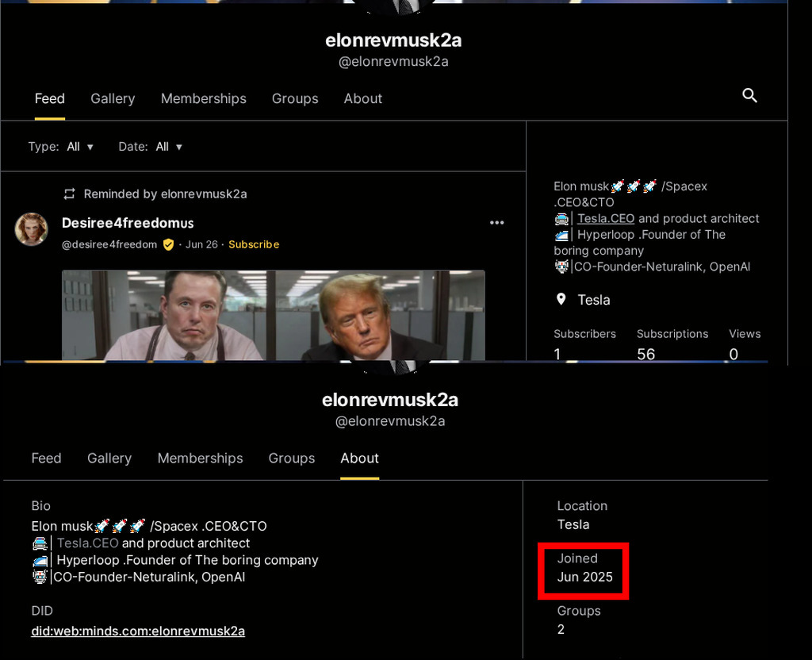
Task: Open the Desiree4freedomus post author name
Action: pos(128,223)
